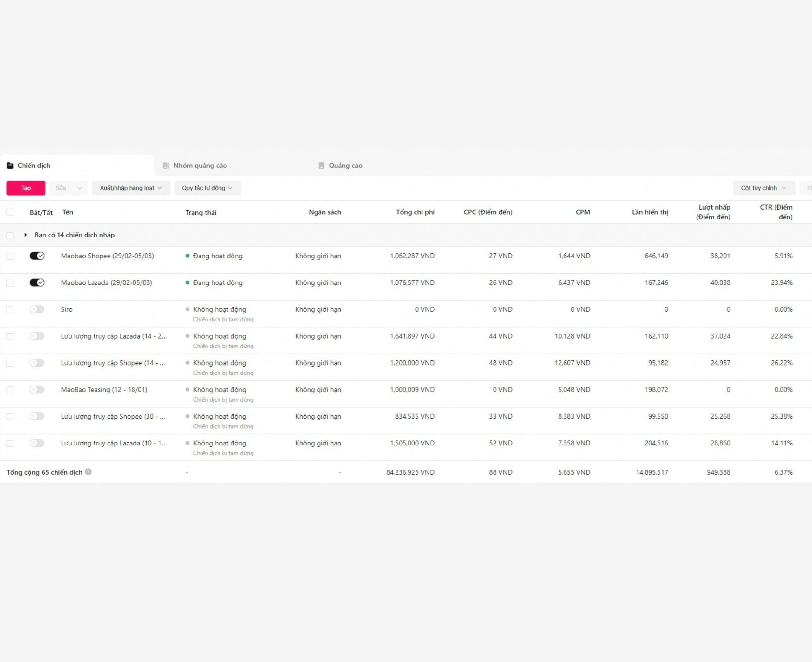The width and height of the screenshot is (812, 662).
Task: Switch to Nhóm quảng cáo tab
Action: pos(200,165)
